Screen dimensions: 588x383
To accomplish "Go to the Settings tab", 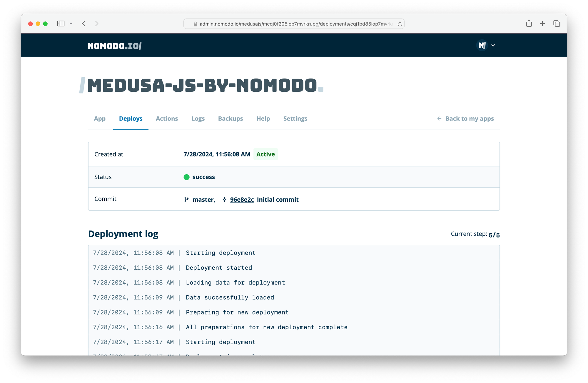I will [x=295, y=118].
